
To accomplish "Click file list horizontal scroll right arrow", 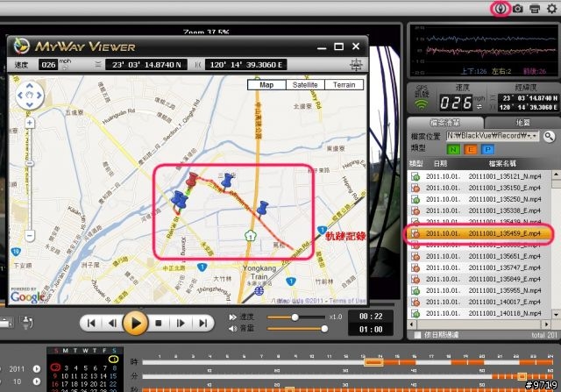I will point(546,324).
